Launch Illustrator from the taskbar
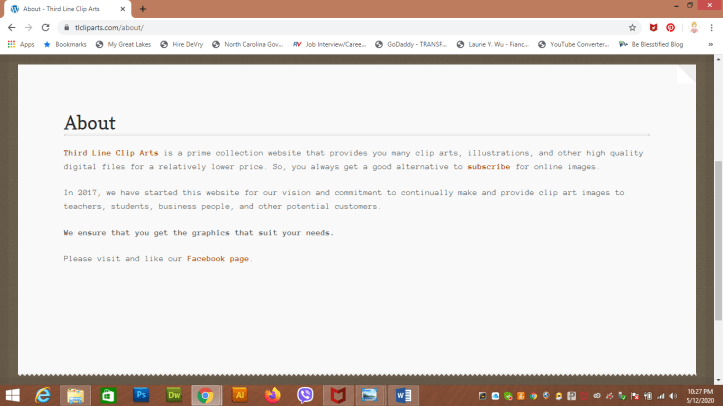 click(239, 395)
